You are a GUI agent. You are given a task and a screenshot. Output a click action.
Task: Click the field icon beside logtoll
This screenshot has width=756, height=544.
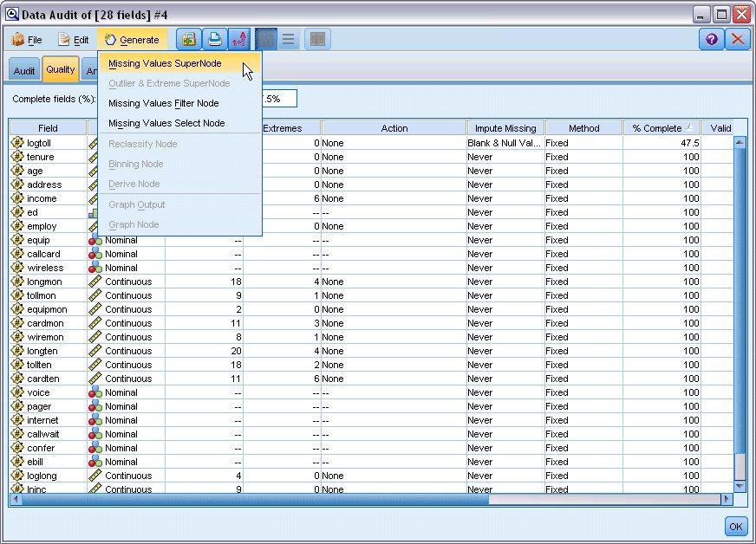17,143
